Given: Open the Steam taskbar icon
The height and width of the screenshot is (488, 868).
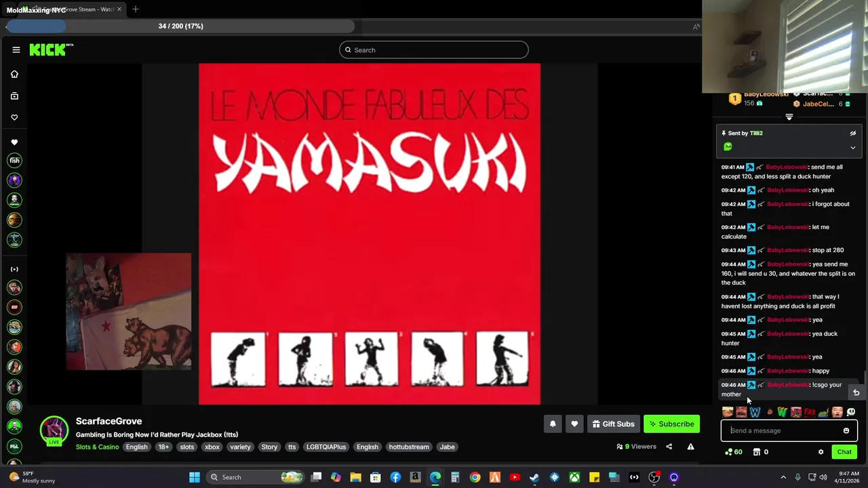Looking at the screenshot, I should [x=534, y=477].
